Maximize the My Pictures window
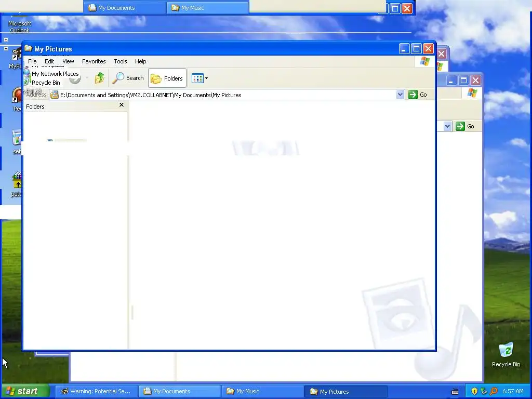Viewport: 532px width, 399px height. tap(416, 49)
